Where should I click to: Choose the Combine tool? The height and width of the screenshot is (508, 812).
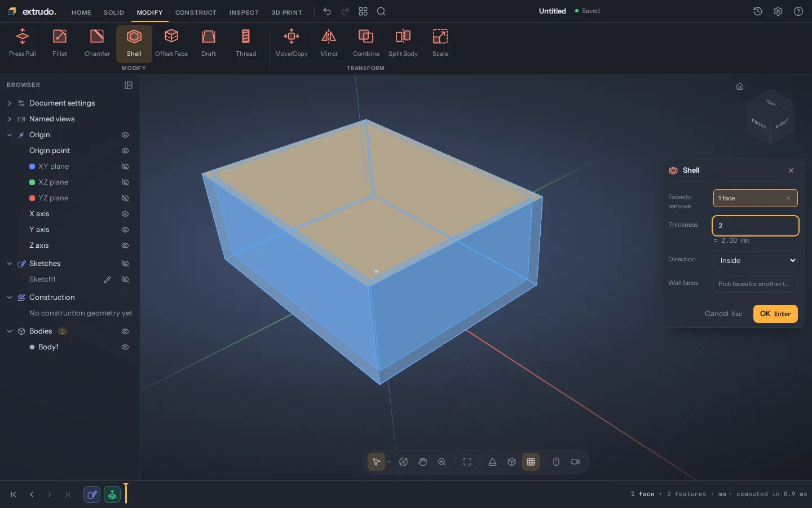pyautogui.click(x=366, y=43)
